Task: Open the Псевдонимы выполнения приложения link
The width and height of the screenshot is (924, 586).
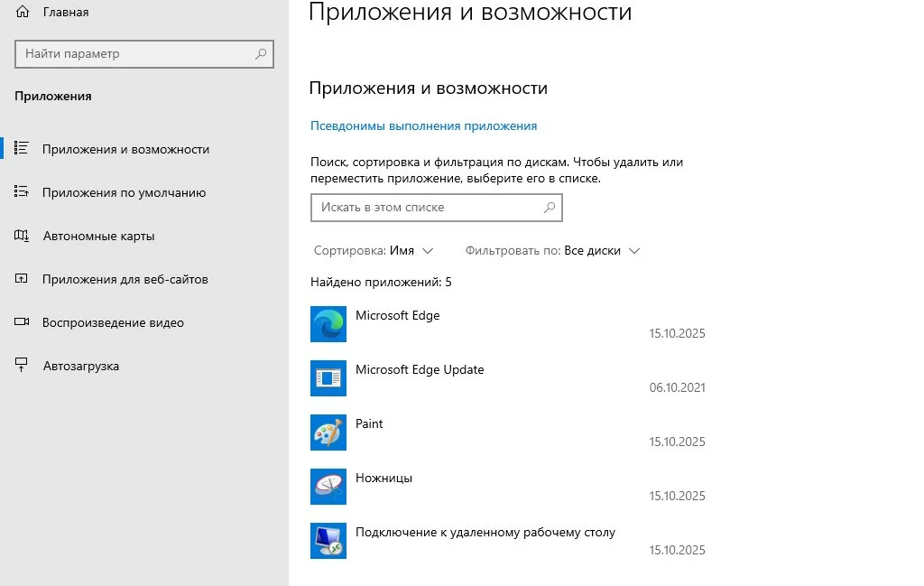Action: click(x=423, y=126)
